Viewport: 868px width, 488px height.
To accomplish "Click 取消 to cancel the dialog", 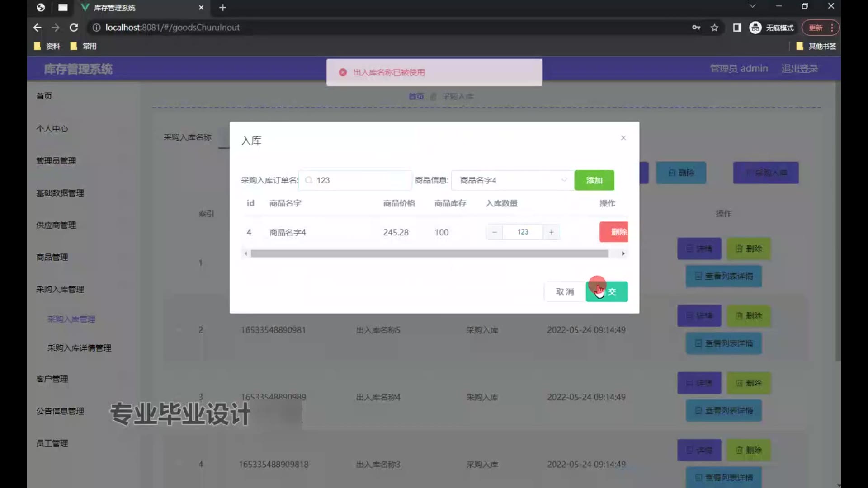I will [564, 291].
